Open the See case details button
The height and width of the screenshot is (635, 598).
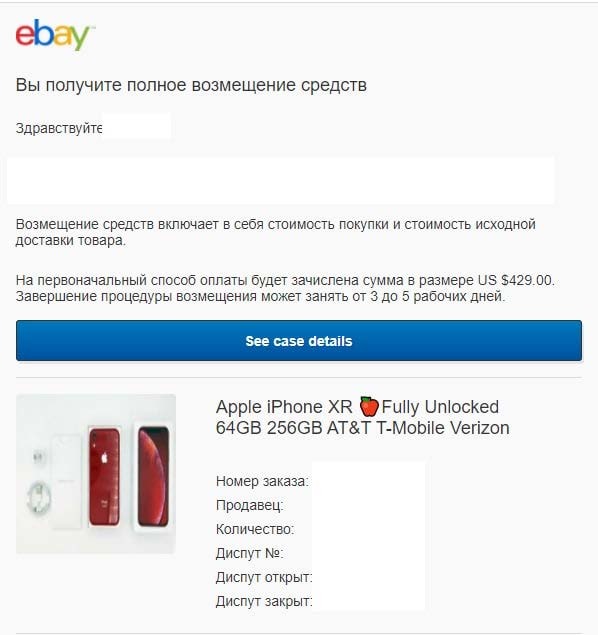pyautogui.click(x=299, y=341)
